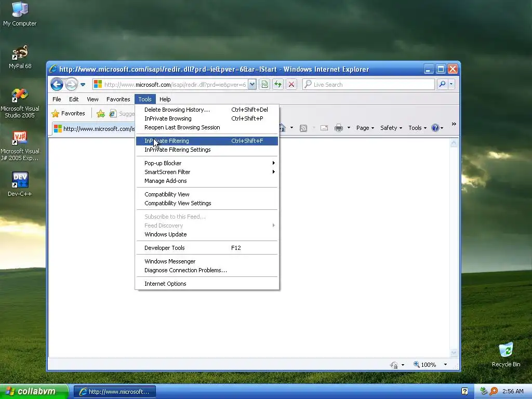Screen dimensions: 532x399
Task: Open Manage Add-ons menu item
Action: pos(207,181)
